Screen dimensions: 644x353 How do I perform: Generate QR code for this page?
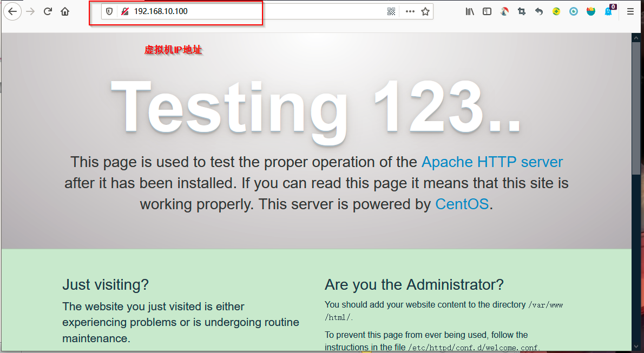tap(391, 11)
